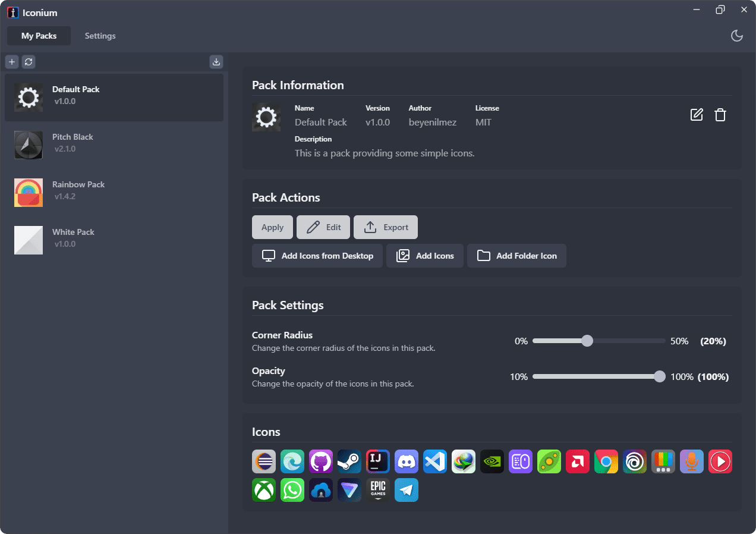The height and width of the screenshot is (534, 756).
Task: Click the add new pack plus icon
Action: tap(12, 62)
